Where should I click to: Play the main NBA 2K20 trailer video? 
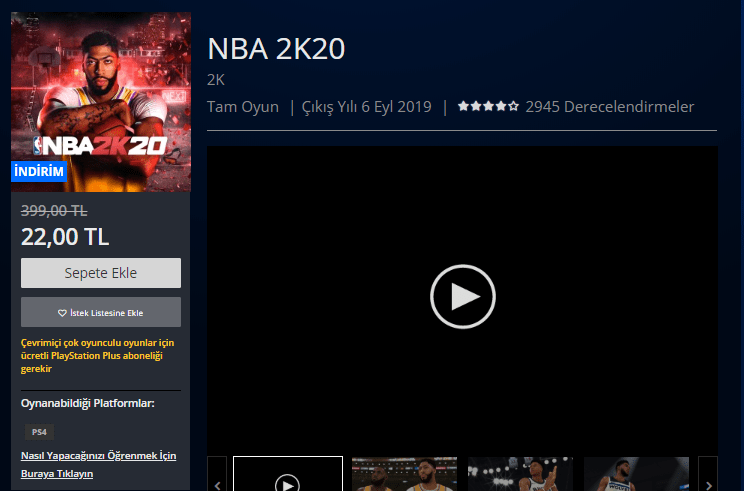(x=463, y=296)
